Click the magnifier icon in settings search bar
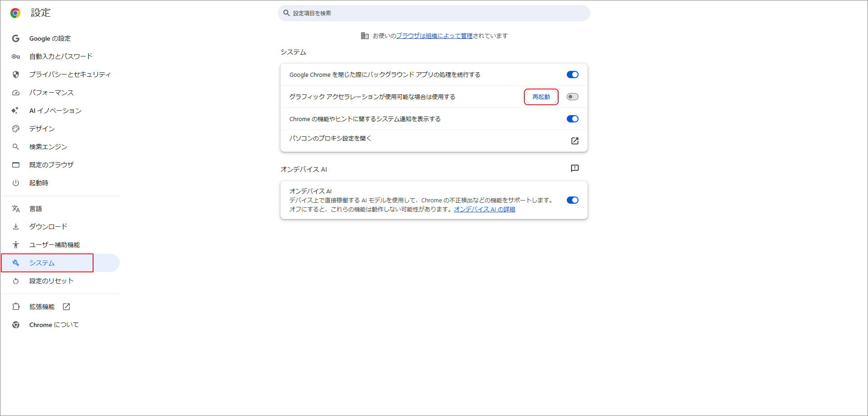 [286, 13]
